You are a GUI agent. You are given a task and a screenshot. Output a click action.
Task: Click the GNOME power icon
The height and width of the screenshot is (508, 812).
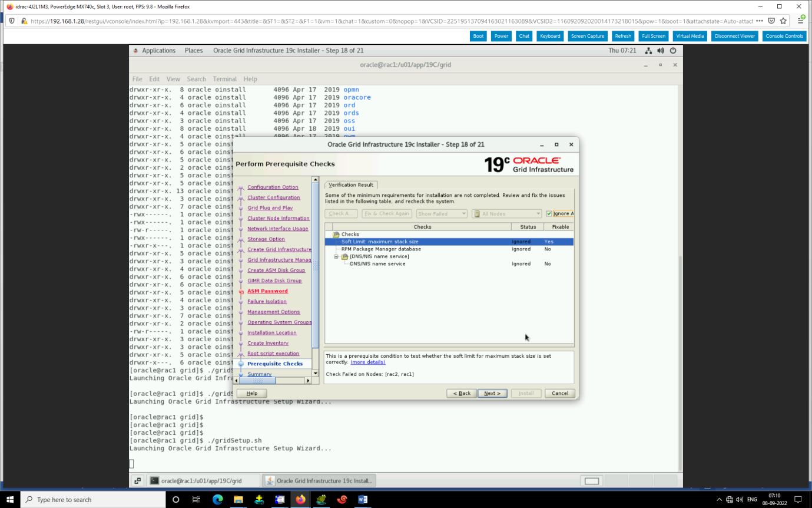click(x=672, y=51)
